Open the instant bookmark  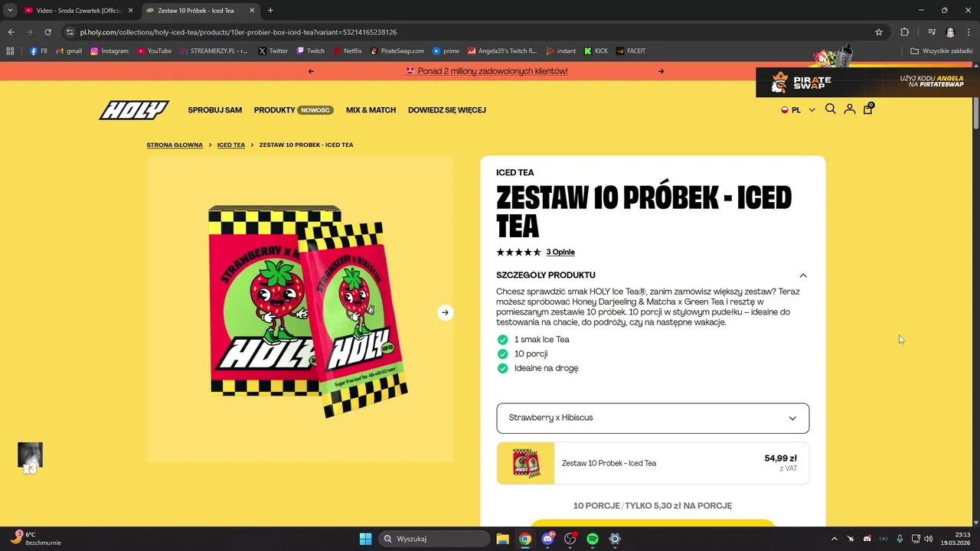tap(561, 51)
